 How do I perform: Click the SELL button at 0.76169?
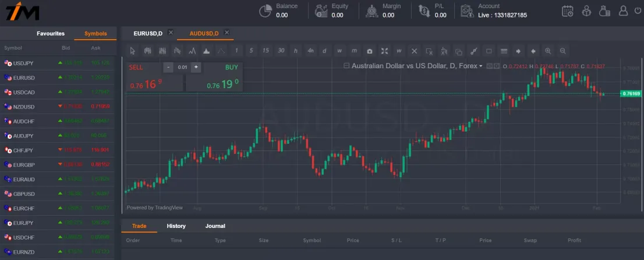coord(154,77)
